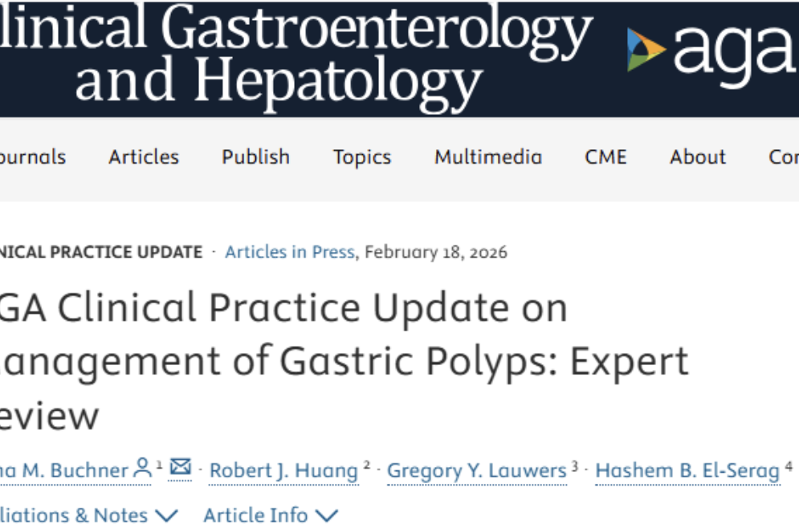Screen dimensions: 799x532
Task: Go to the CME menu item
Action: click(x=605, y=156)
